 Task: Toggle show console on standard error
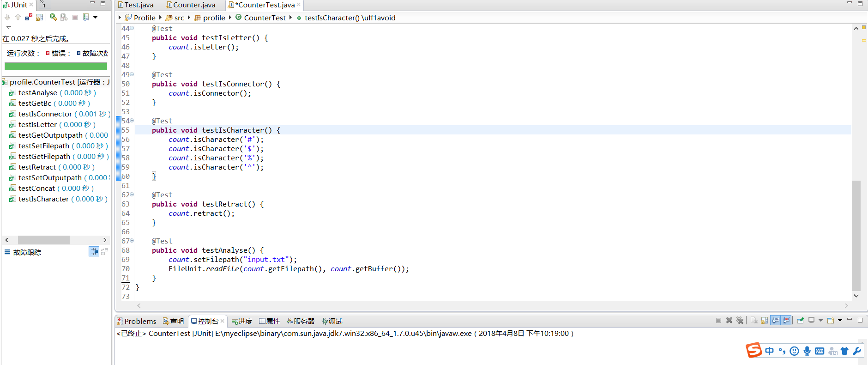tap(786, 320)
